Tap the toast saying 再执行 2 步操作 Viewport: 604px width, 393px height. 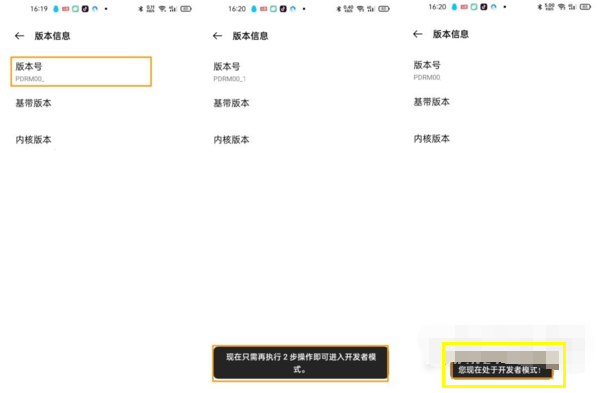[300, 363]
